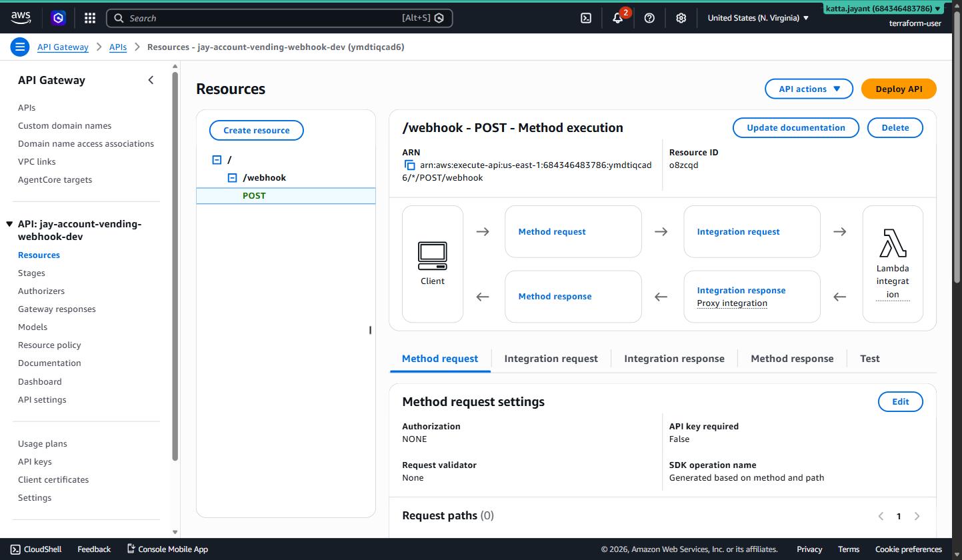Open Feedback in the footer
The image size is (962, 560).
point(94,549)
